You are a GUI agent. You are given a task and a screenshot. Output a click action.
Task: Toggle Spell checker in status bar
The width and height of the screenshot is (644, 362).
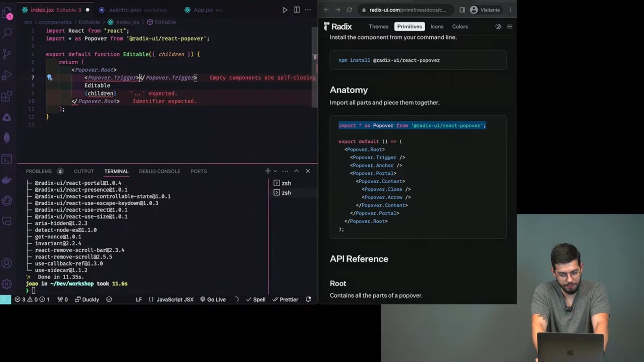256,300
